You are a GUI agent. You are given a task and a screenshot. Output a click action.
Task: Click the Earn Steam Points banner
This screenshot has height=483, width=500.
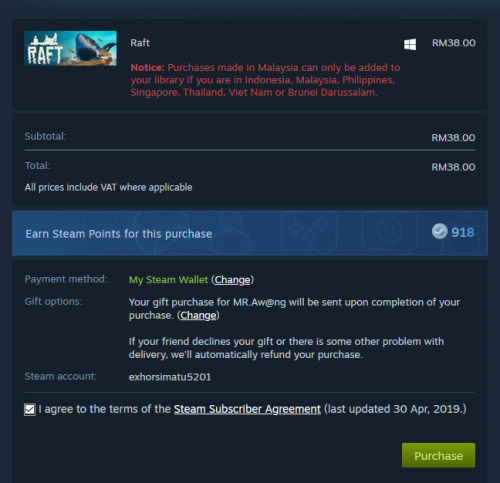250,233
